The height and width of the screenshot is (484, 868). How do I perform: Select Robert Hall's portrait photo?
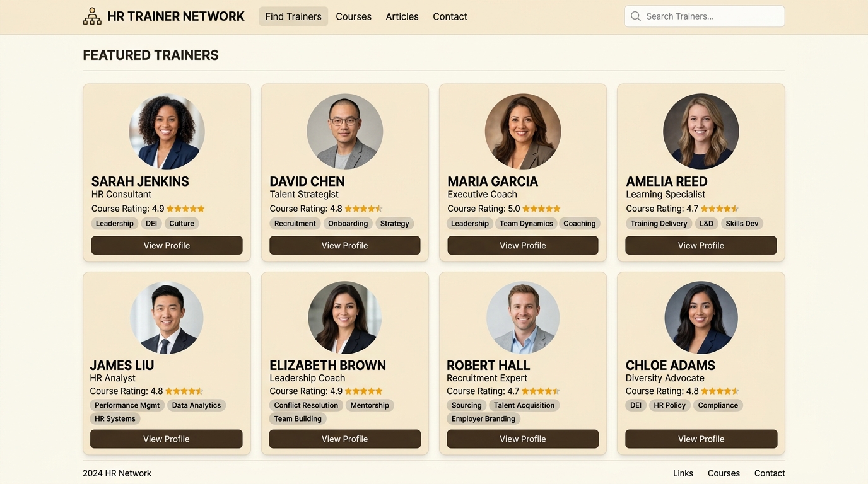523,318
